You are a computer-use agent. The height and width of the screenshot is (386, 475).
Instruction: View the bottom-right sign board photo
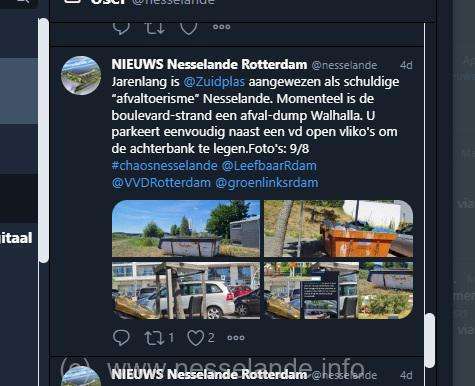[x=338, y=290]
